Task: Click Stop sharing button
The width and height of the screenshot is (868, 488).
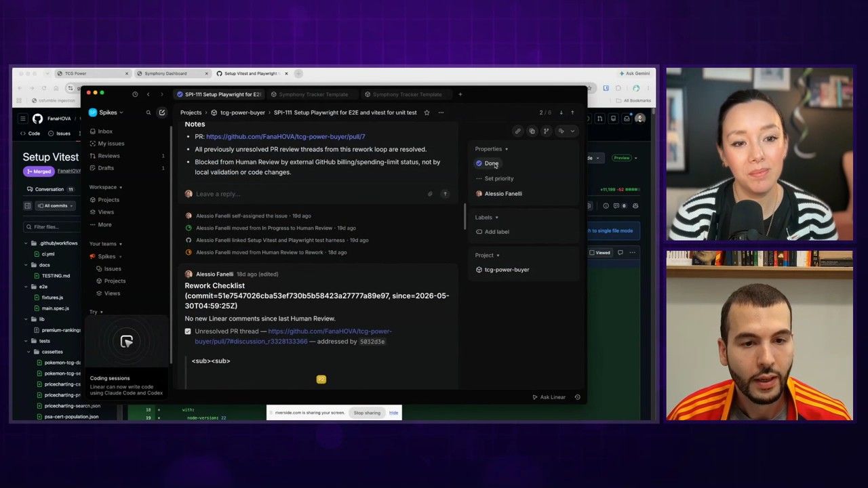Action: pos(367,413)
